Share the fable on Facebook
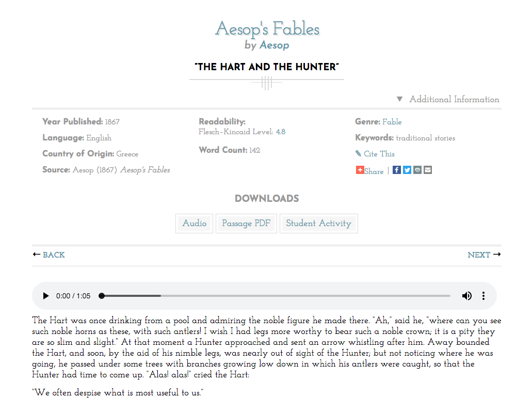The image size is (532, 413). point(396,170)
